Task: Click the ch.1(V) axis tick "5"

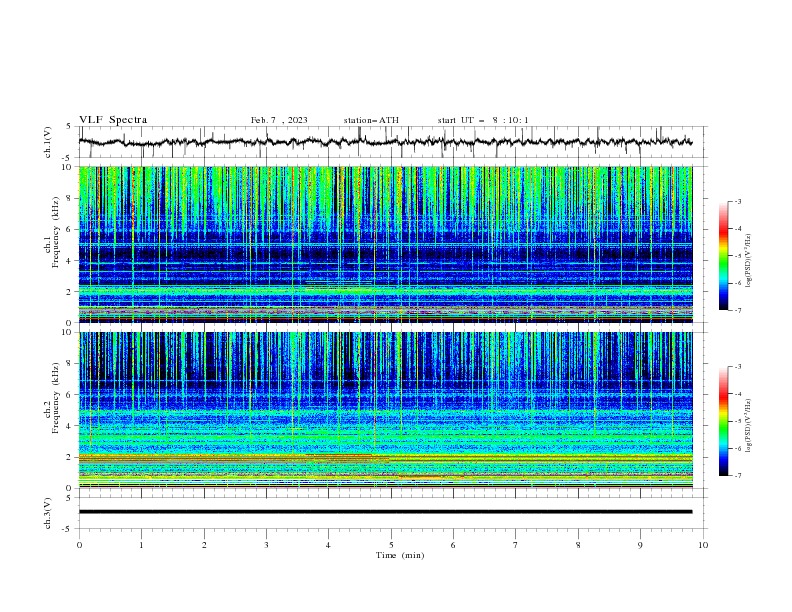Action: pyautogui.click(x=70, y=126)
